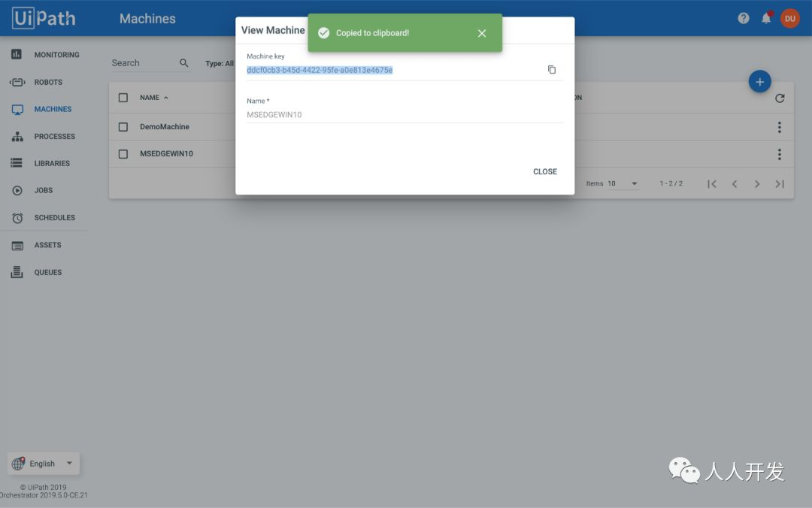
Task: Go to Queues page
Action: 48,272
